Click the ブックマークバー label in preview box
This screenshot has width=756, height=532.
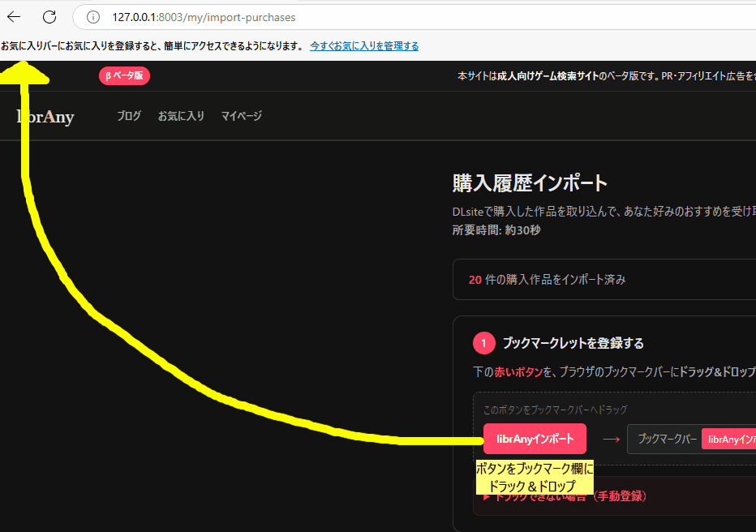pyautogui.click(x=667, y=439)
